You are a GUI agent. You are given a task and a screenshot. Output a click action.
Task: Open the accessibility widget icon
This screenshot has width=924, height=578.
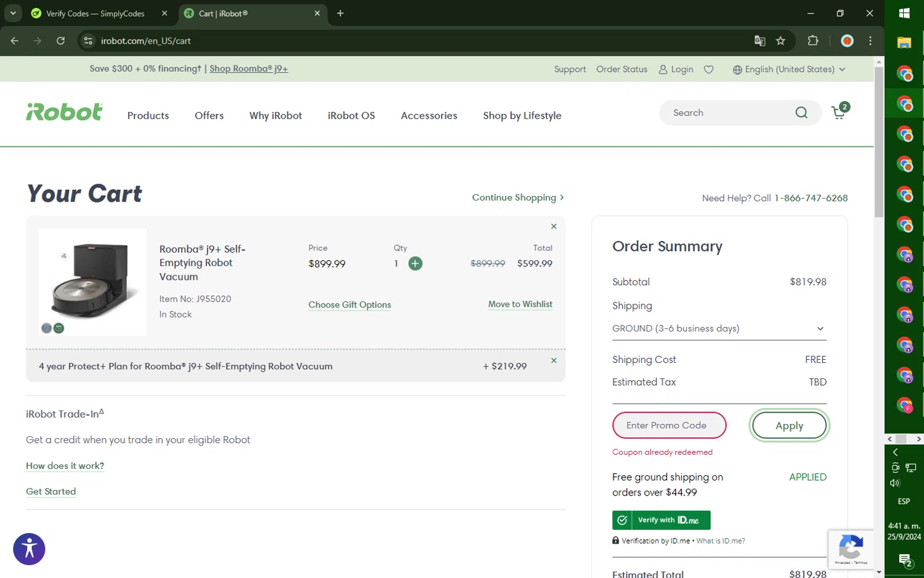29,548
